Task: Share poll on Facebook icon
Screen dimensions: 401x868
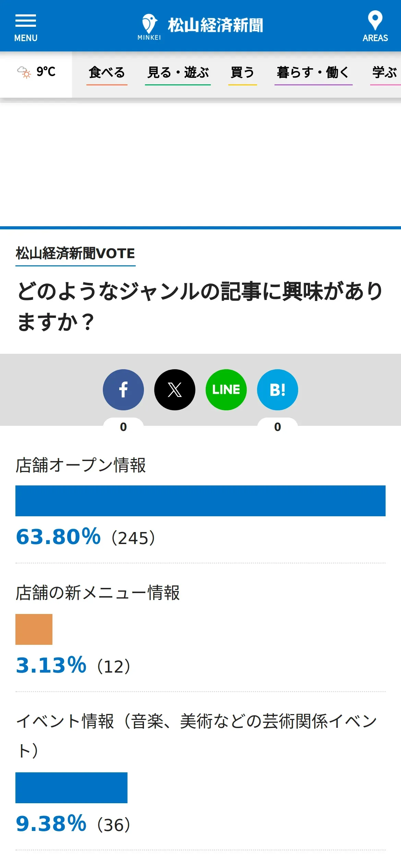Action: [x=123, y=390]
